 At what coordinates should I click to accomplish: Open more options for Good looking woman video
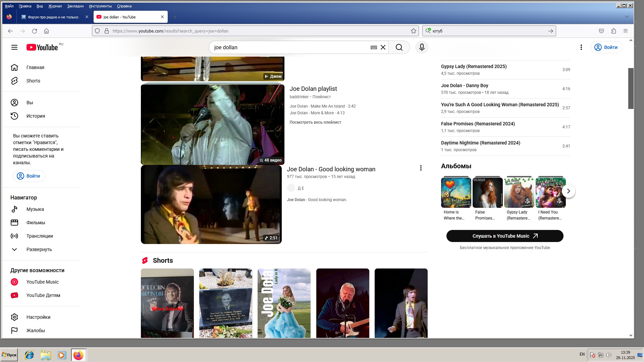coord(421,168)
